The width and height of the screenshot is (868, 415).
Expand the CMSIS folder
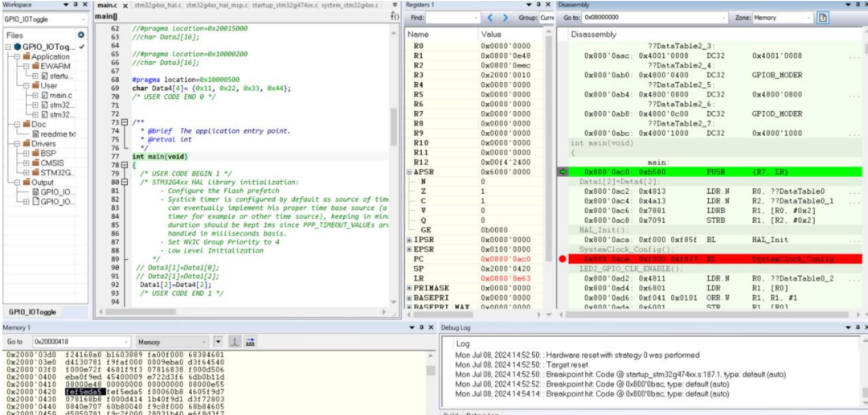tap(27, 163)
